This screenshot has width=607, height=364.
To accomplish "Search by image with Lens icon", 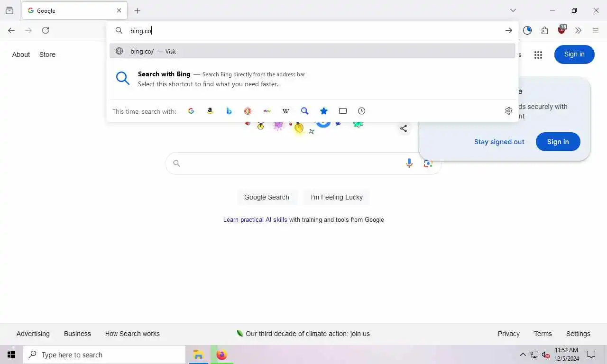I will (428, 164).
